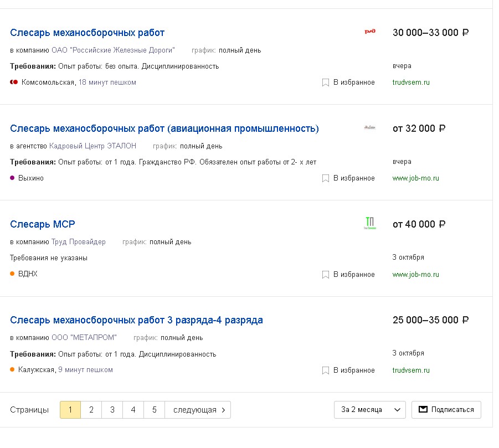Open the Слесарь МСР vacancy

click(x=42, y=224)
